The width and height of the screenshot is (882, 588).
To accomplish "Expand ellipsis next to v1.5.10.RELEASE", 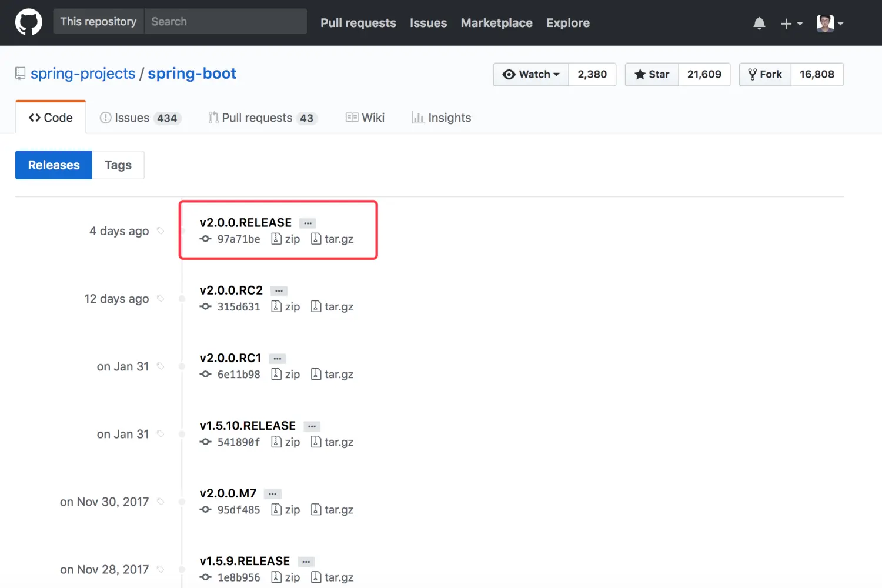I will click(312, 426).
